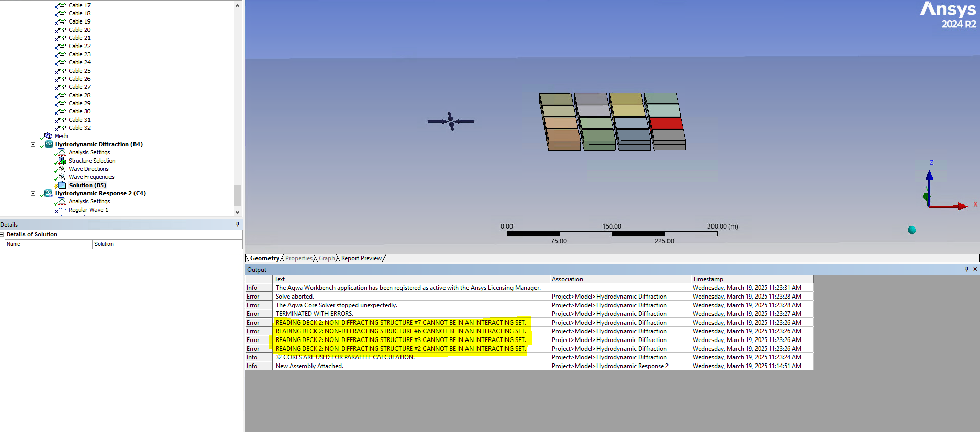
Task: Select the STRUCTURE #6 error message
Action: [401, 331]
